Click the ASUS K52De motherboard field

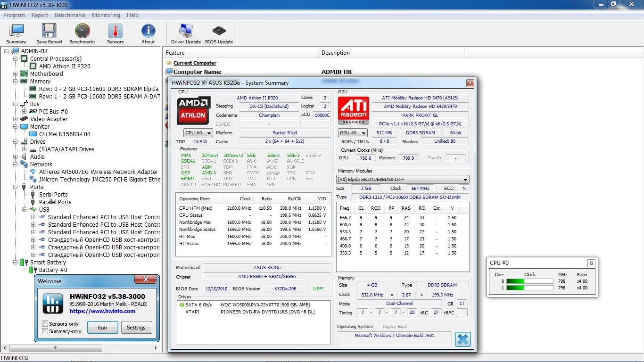267,268
